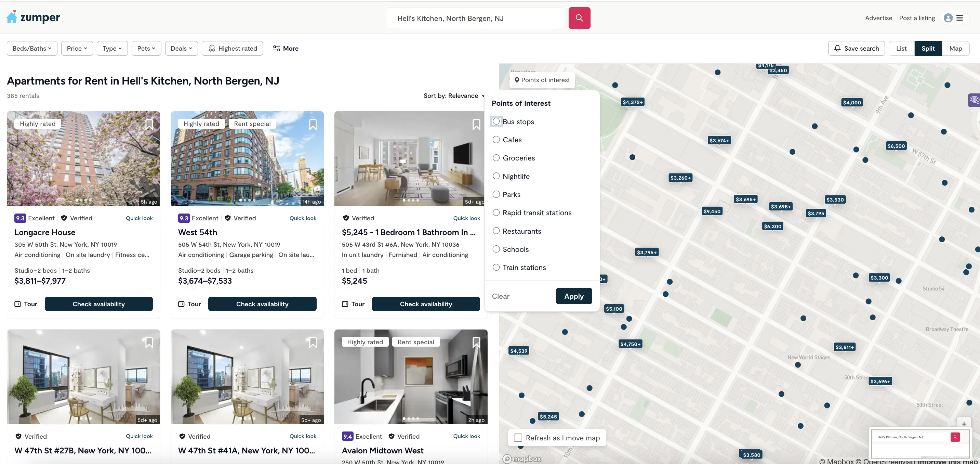The width and height of the screenshot is (980, 464).
Task: Open the Price filter dropdown
Action: (x=77, y=48)
